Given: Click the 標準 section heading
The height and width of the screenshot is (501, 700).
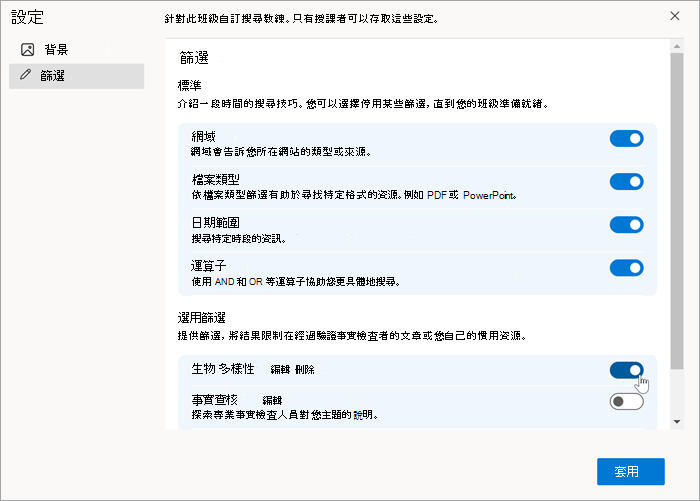Looking at the screenshot, I should [x=190, y=85].
